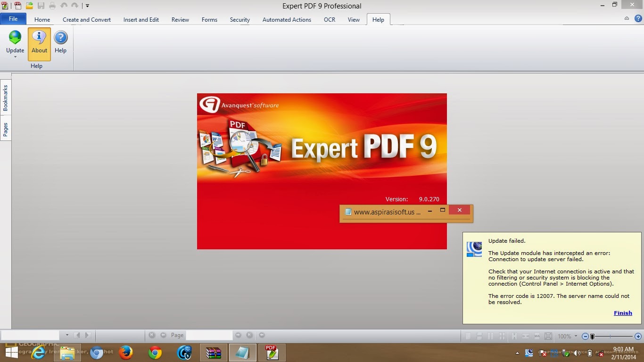Click the Notepad taskbar button

(243, 352)
